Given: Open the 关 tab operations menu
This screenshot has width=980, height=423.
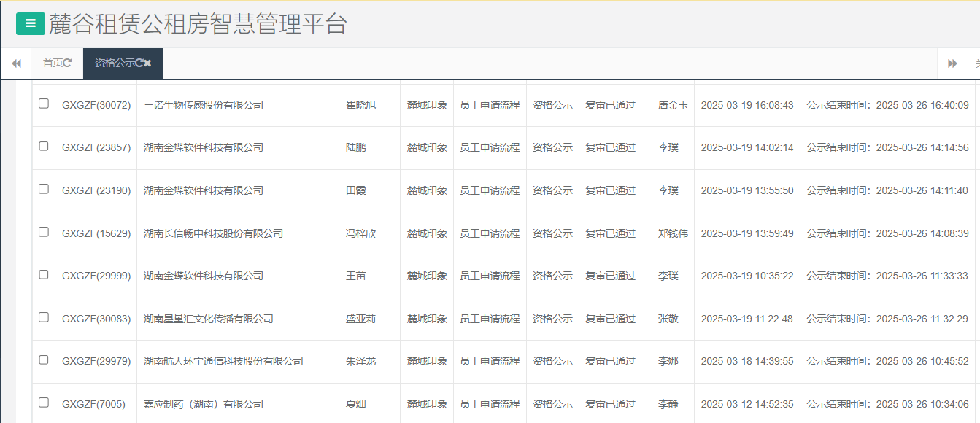Looking at the screenshot, I should coord(976,63).
